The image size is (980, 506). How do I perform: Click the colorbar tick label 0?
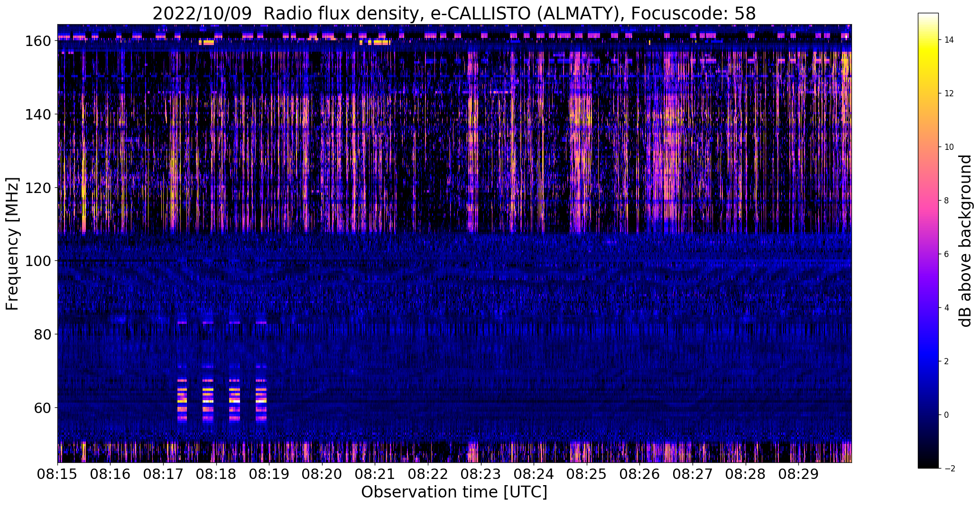click(947, 415)
